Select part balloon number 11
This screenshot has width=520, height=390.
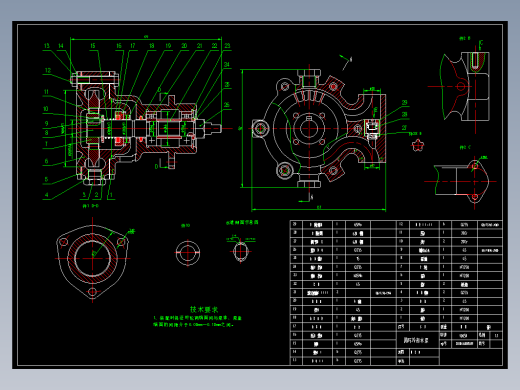coord(46,92)
